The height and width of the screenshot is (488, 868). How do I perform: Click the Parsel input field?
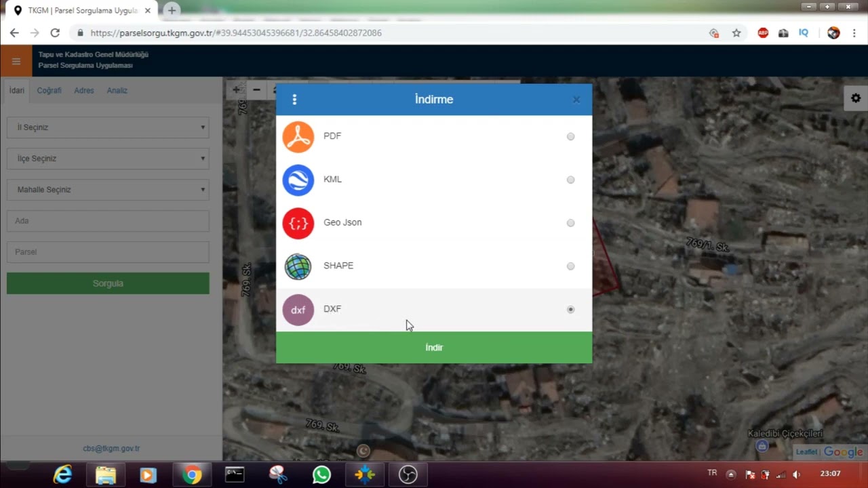coord(108,252)
